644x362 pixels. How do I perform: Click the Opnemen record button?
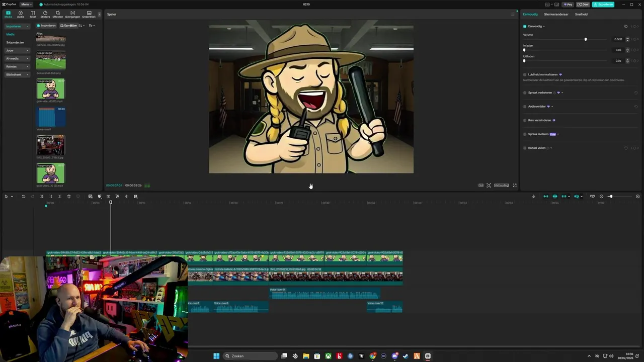click(68, 26)
